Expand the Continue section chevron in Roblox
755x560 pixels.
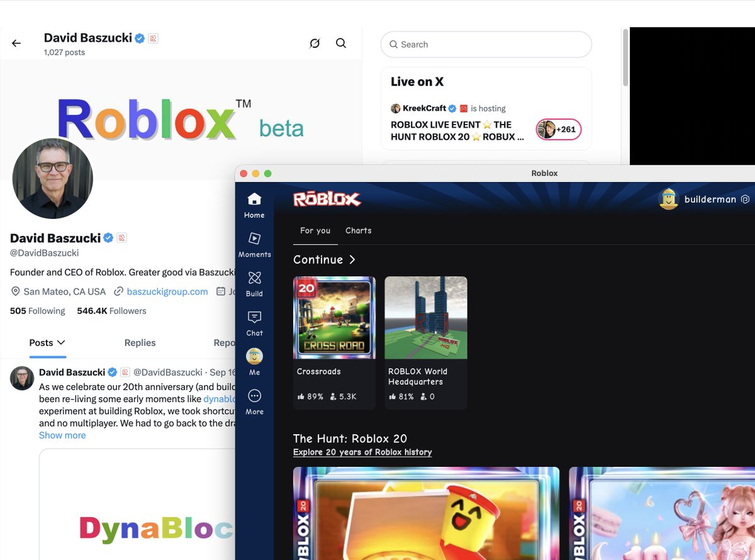tap(352, 259)
